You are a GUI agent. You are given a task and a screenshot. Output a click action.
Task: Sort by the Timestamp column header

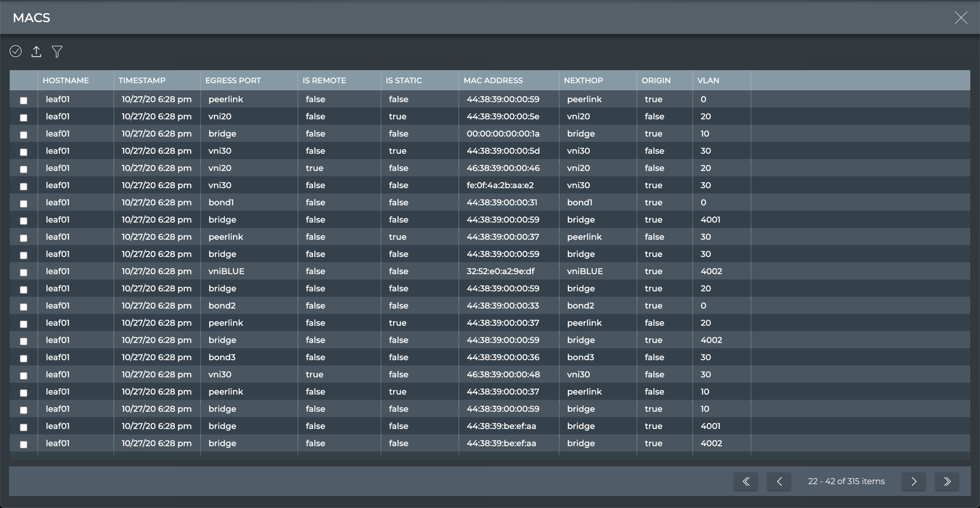(142, 80)
